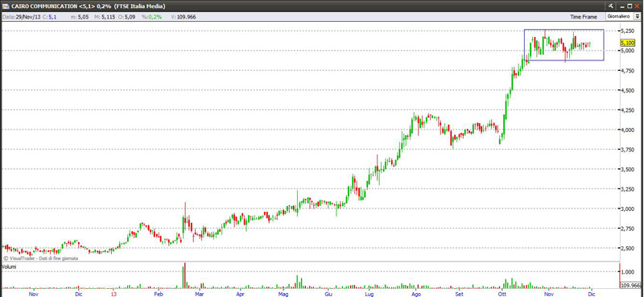Image resolution: width=644 pixels, height=297 pixels.
Task: Click the 3,500 price axis label
Action: tap(628, 169)
